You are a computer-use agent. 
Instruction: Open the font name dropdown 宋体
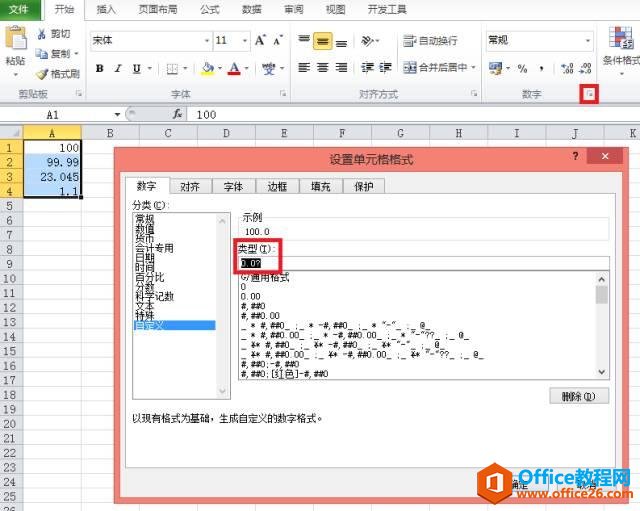207,40
